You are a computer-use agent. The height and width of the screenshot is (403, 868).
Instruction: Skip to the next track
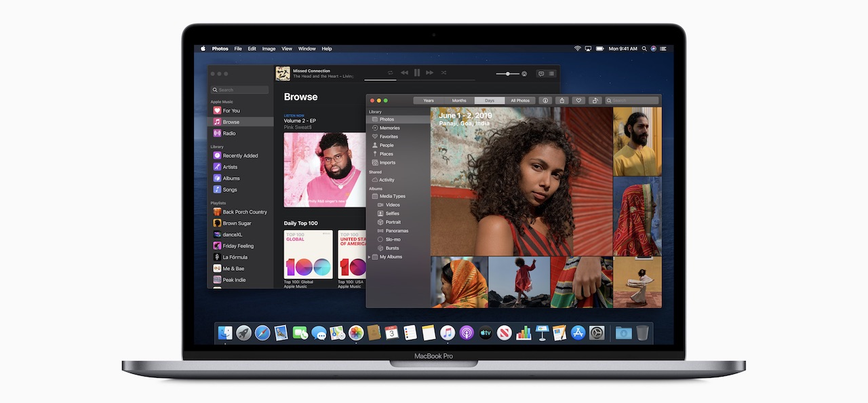point(430,73)
